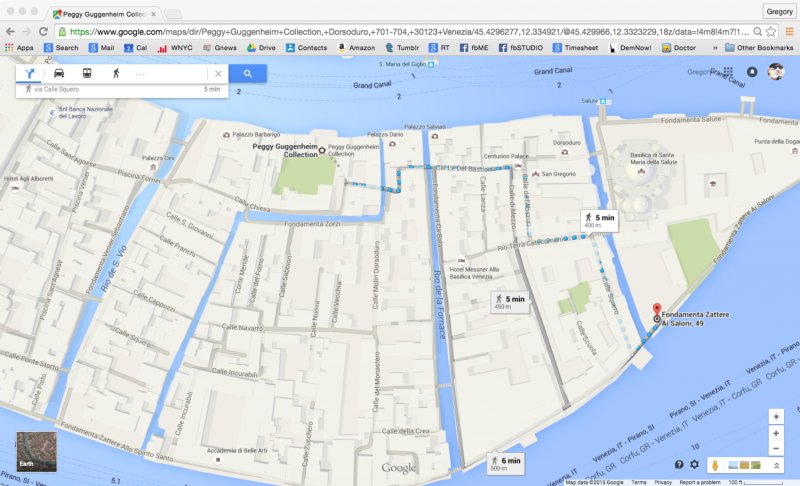Click the Fondamenta Zattere destination red pin
This screenshot has width=800, height=486.
tap(657, 309)
